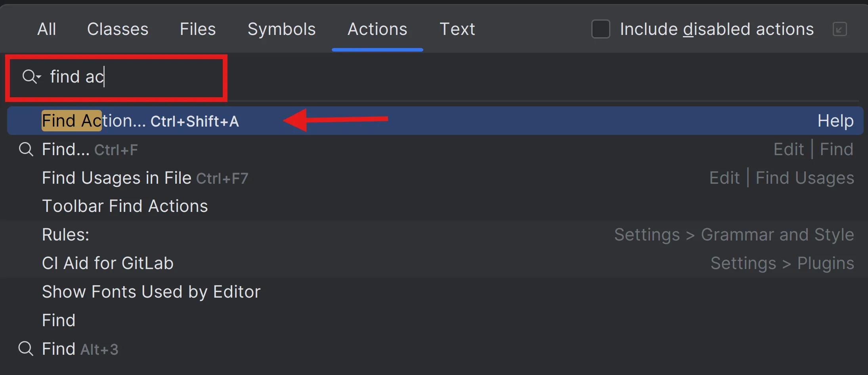Open the Classes tab

118,29
